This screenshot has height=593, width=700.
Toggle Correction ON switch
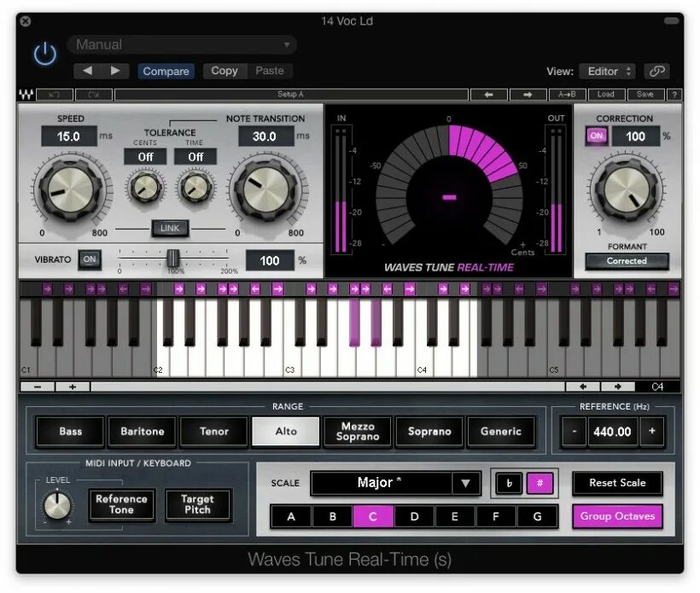pos(597,136)
